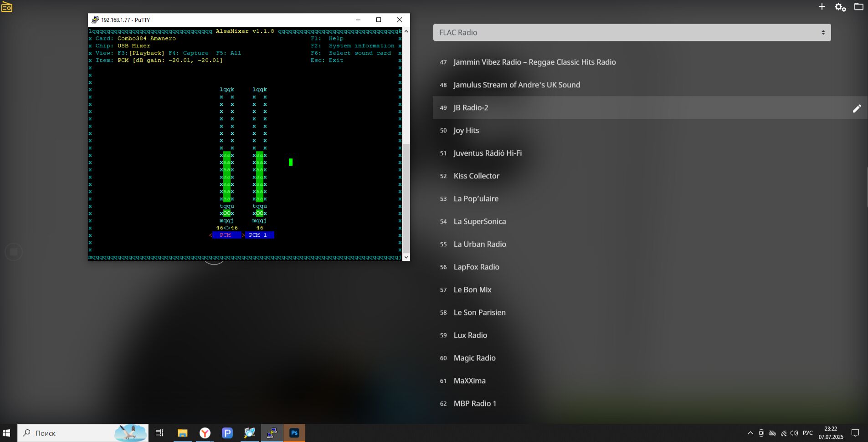868x442 pixels.
Task: Show hidden system tray icons
Action: 750,433
